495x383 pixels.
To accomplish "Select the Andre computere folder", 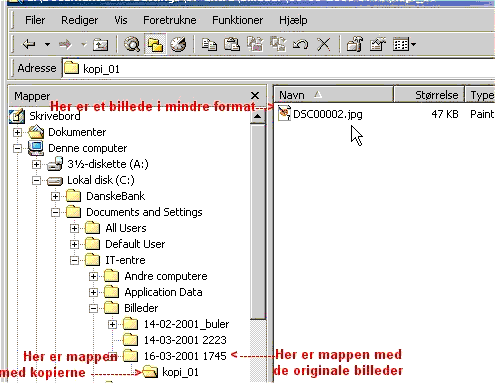I will tap(166, 276).
